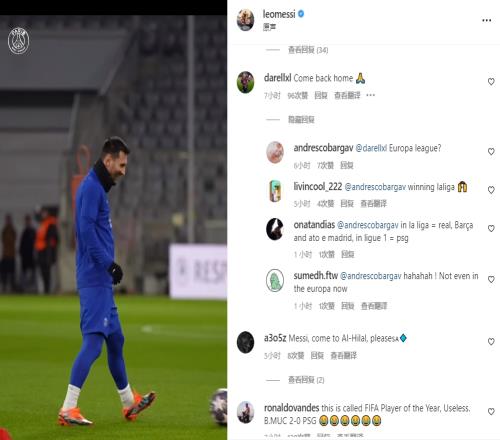Like darellxl's Come back home comment
This screenshot has height=440, width=500.
point(491,81)
